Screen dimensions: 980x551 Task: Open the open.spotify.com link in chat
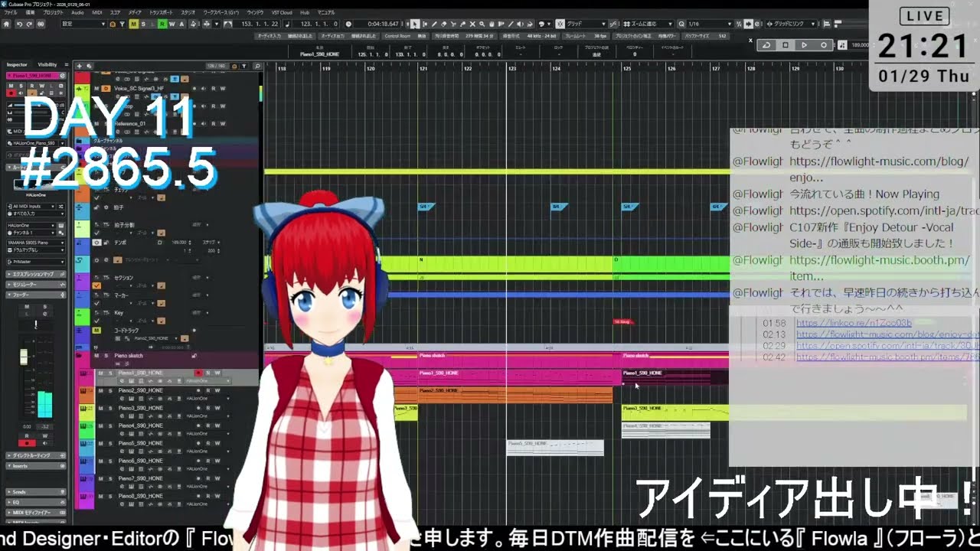click(884, 210)
